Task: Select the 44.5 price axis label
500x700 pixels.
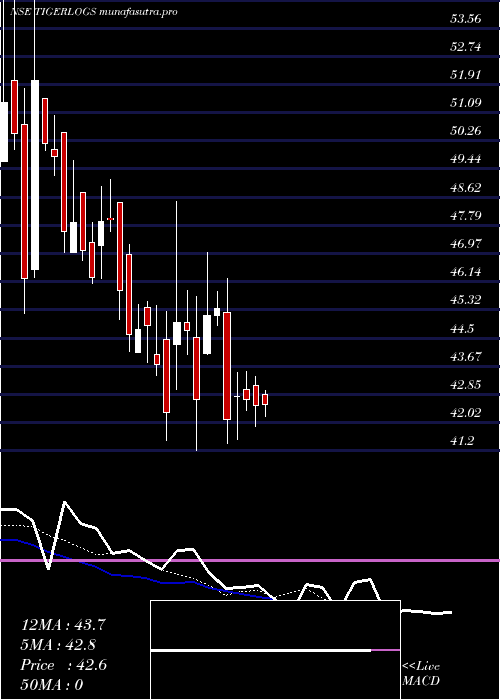Action: coord(462,329)
